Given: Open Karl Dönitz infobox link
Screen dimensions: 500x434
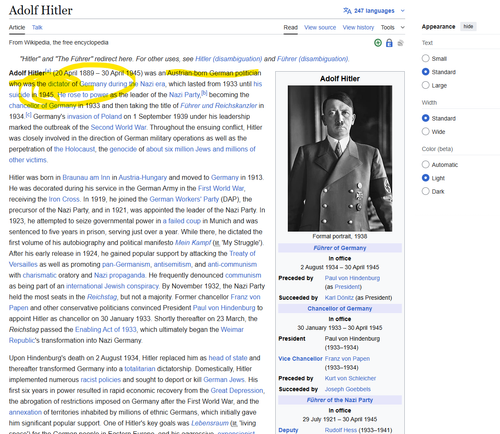Looking at the screenshot, I should 339,298.
